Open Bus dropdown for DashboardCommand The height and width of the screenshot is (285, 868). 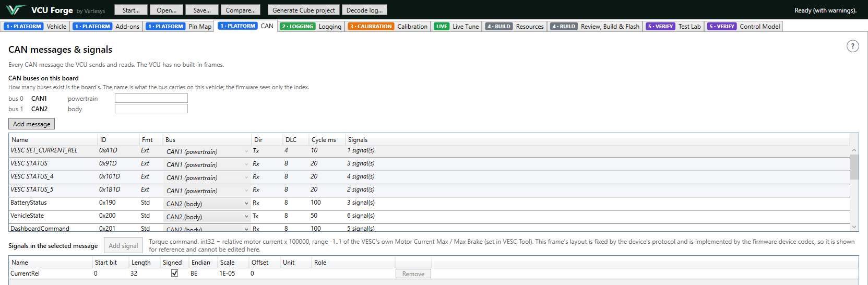207,229
